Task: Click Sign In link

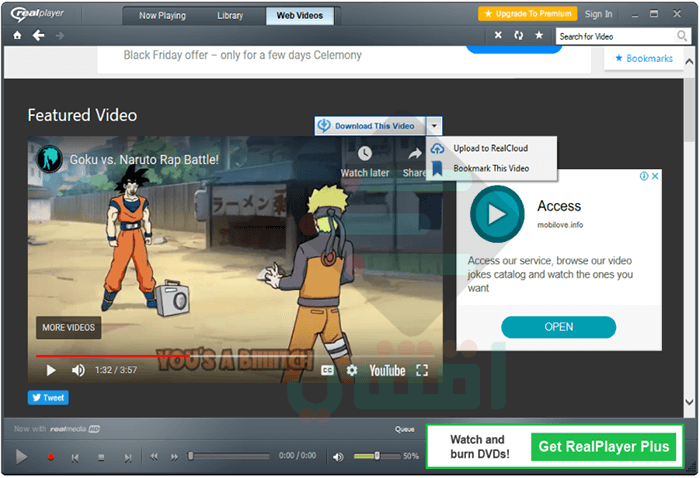Action: (x=598, y=14)
